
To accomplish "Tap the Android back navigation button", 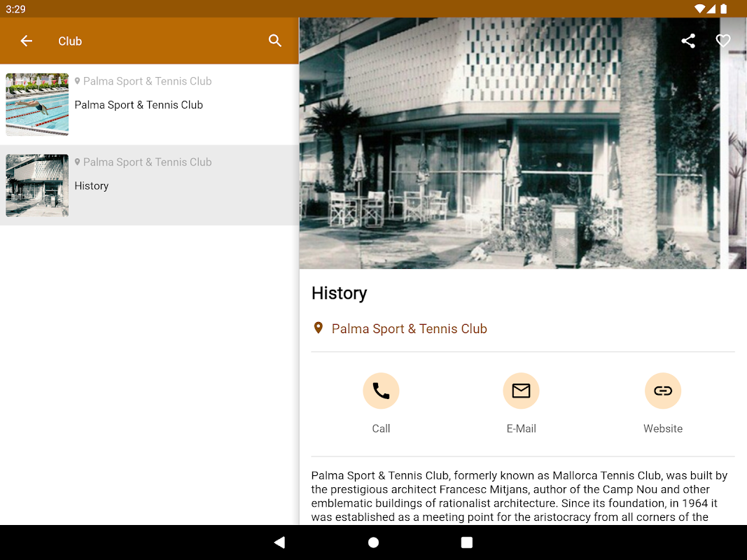I will (x=279, y=542).
